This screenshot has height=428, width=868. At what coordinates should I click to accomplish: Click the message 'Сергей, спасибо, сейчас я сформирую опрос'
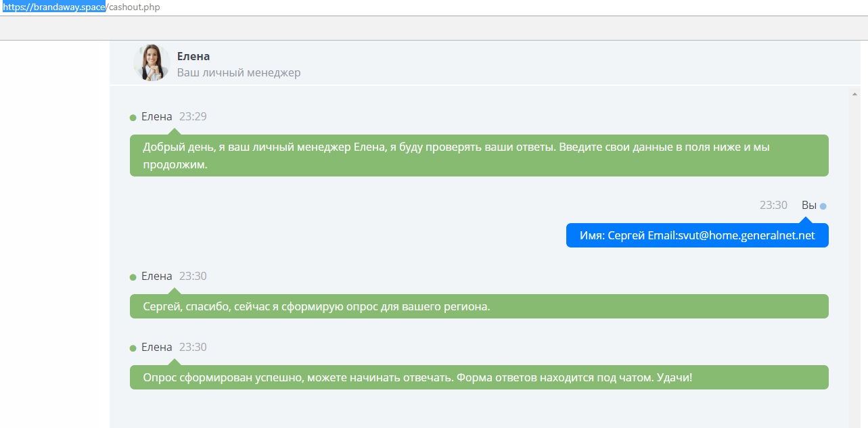[x=479, y=306]
